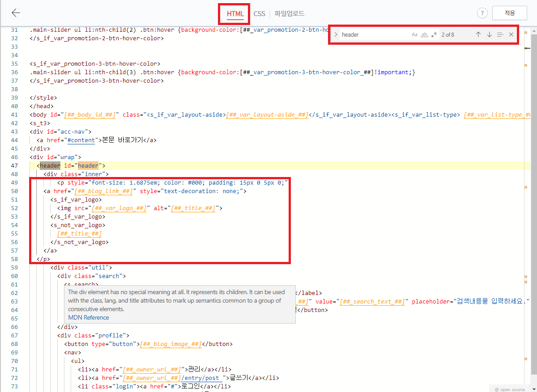Viewport: 537px width, 392px height.
Task: Focus the find input containing 'header'
Action: pyautogui.click(x=375, y=34)
